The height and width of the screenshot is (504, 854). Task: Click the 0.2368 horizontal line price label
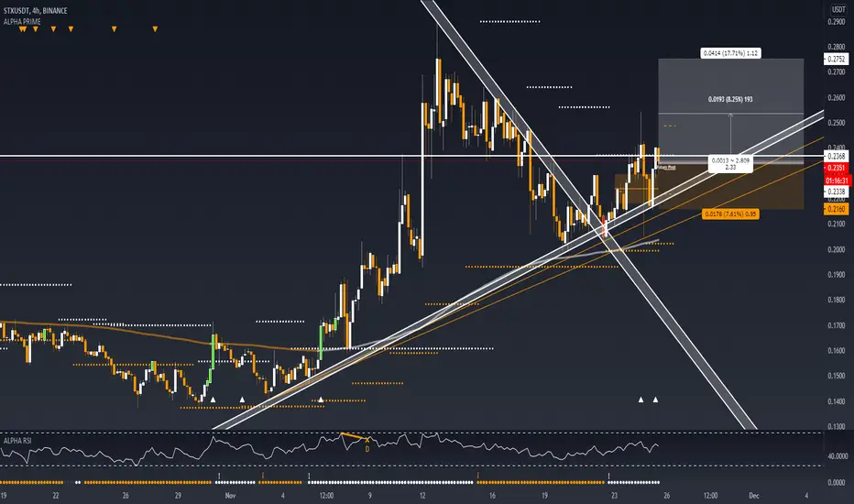click(836, 157)
